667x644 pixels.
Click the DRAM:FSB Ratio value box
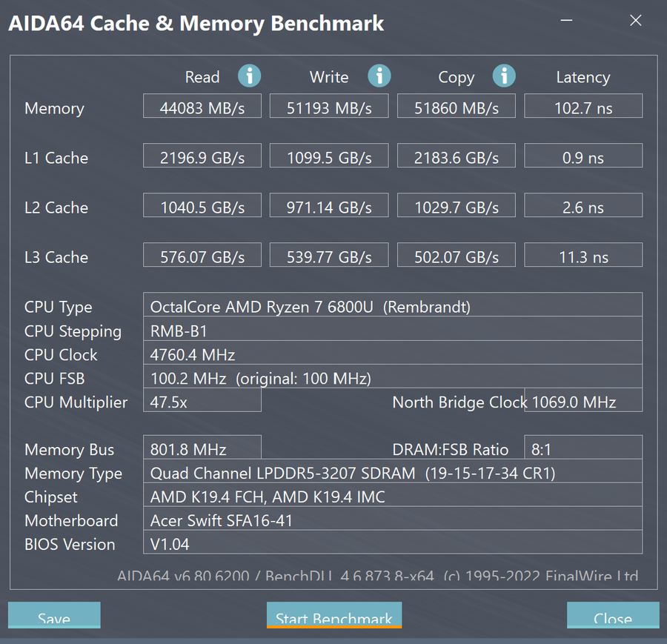(x=583, y=447)
